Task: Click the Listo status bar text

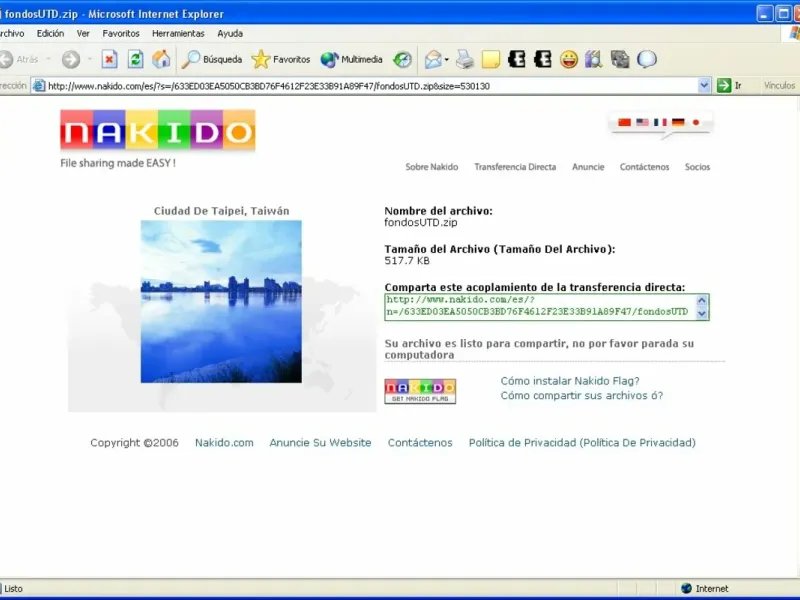Action: coord(13,589)
